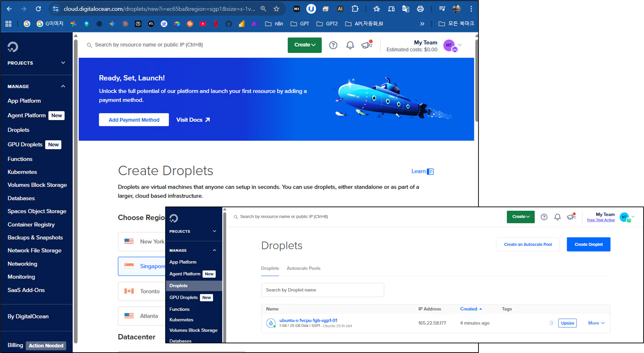Select the Singapore region
The width and height of the screenshot is (644, 353).
141,266
